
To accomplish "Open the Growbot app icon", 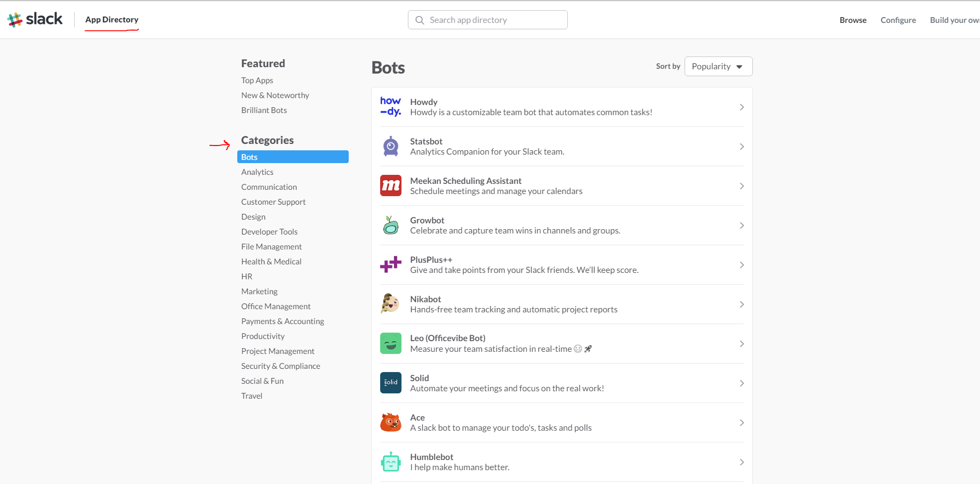I will pos(391,225).
